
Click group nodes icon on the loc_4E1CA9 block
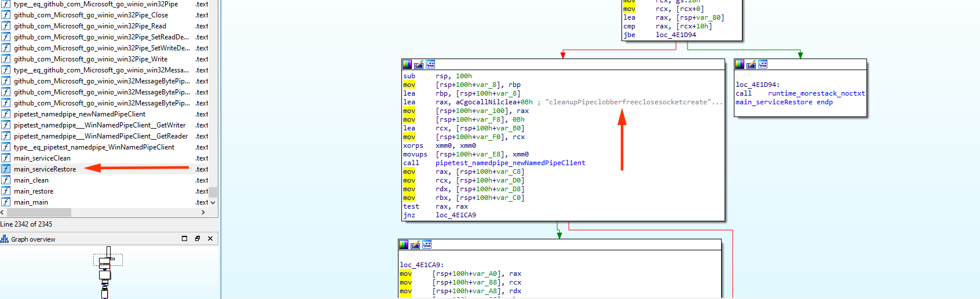point(427,245)
